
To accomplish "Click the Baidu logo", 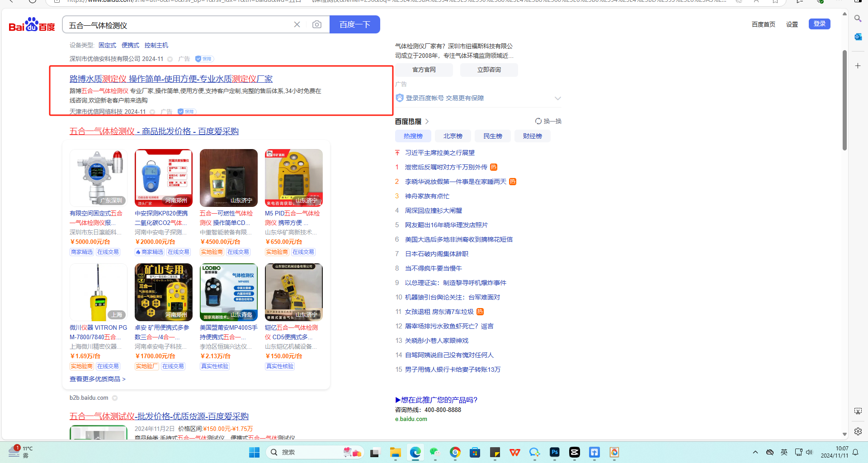I will tap(32, 25).
